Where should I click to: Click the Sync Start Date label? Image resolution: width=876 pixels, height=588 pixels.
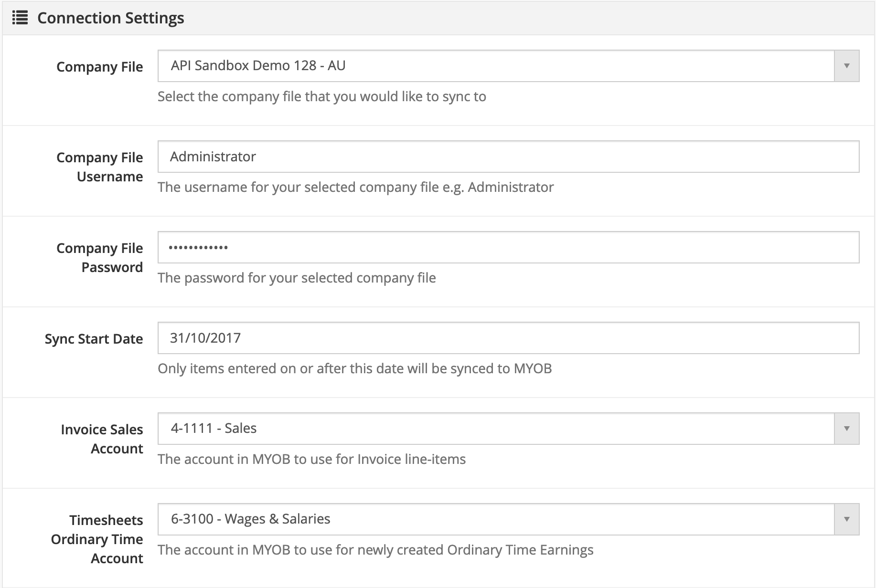pyautogui.click(x=94, y=339)
